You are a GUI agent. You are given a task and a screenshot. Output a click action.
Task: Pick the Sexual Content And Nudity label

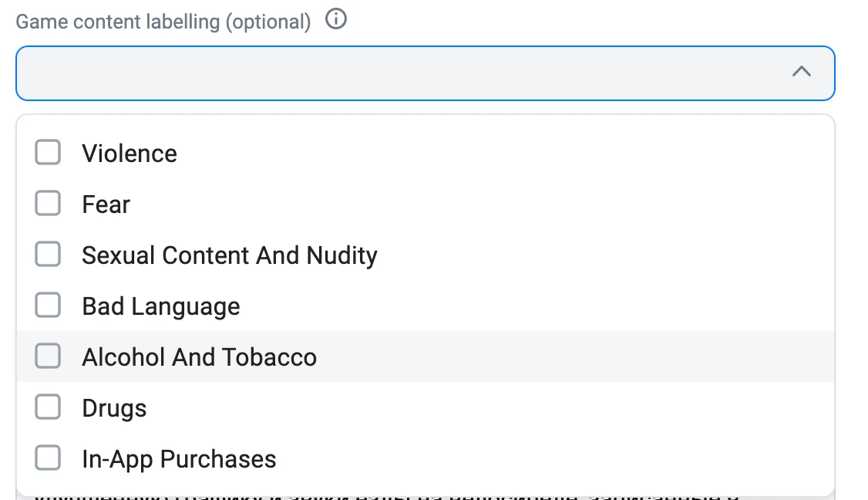pos(230,256)
